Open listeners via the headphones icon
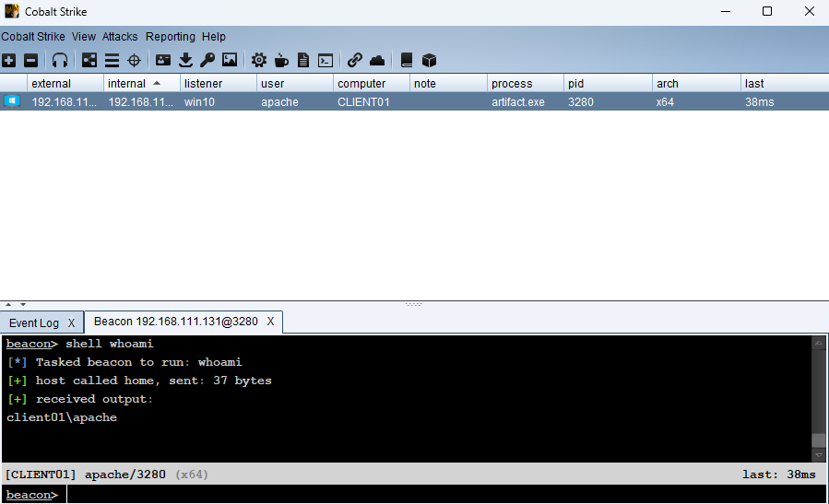This screenshot has width=829, height=504. tap(60, 61)
